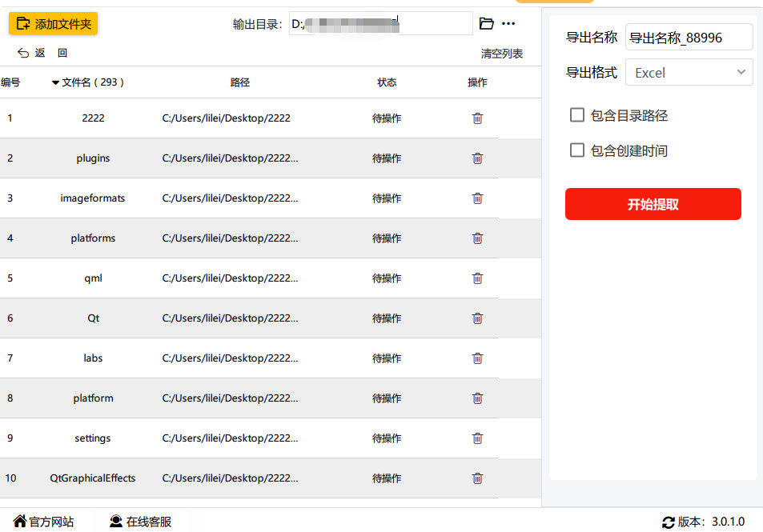Remove settings row via trash icon
Image resolution: width=763 pixels, height=532 pixels.
pos(477,438)
